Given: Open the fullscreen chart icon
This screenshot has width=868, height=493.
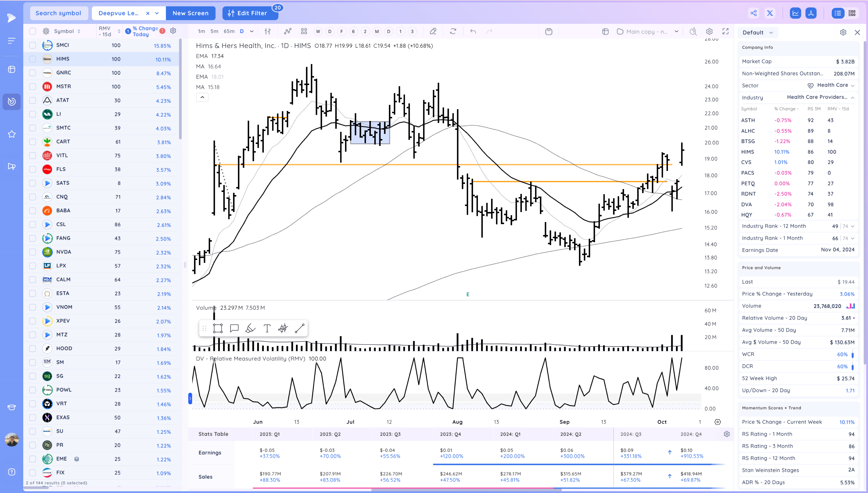Looking at the screenshot, I should [x=725, y=31].
